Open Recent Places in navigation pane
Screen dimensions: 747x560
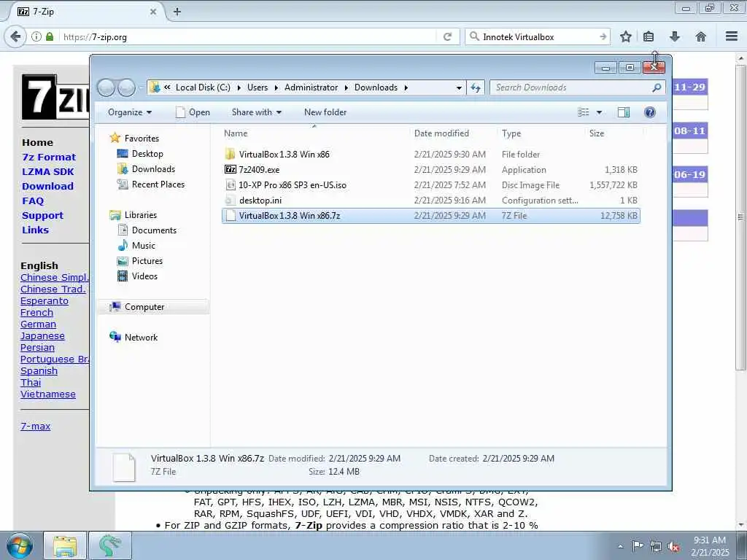[158, 184]
